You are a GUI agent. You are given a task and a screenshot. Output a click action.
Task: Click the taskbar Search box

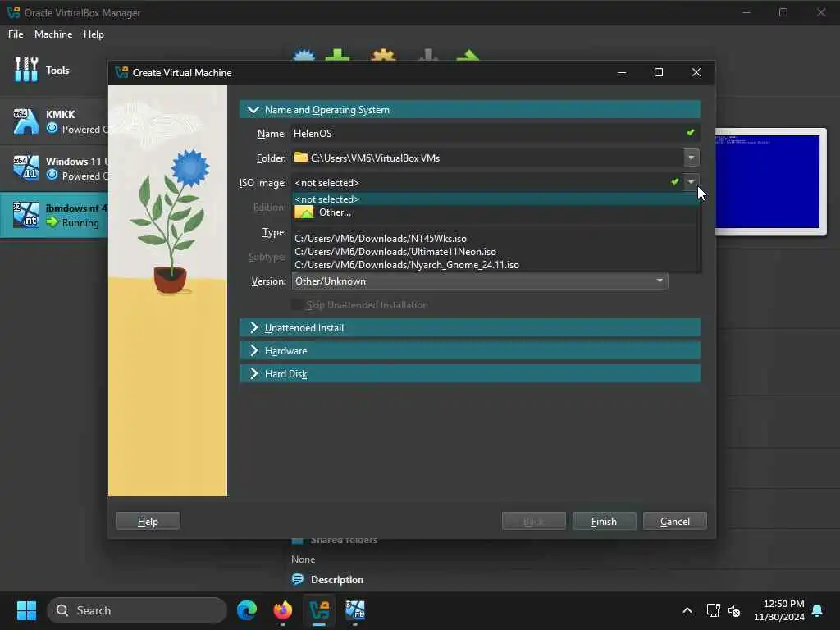click(x=137, y=610)
